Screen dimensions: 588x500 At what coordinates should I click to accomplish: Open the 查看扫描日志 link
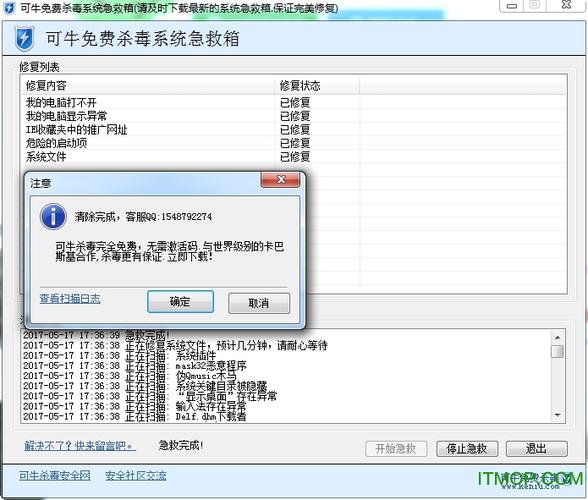click(x=70, y=299)
